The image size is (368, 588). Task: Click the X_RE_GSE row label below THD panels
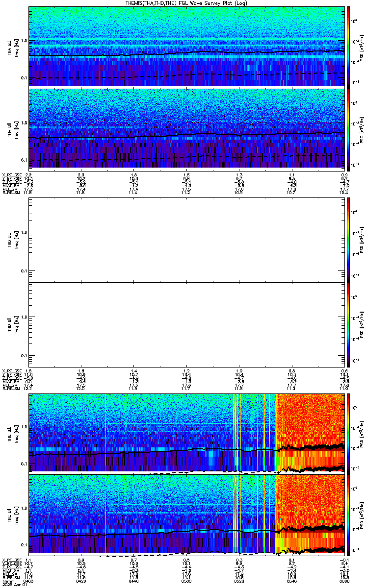click(11, 370)
